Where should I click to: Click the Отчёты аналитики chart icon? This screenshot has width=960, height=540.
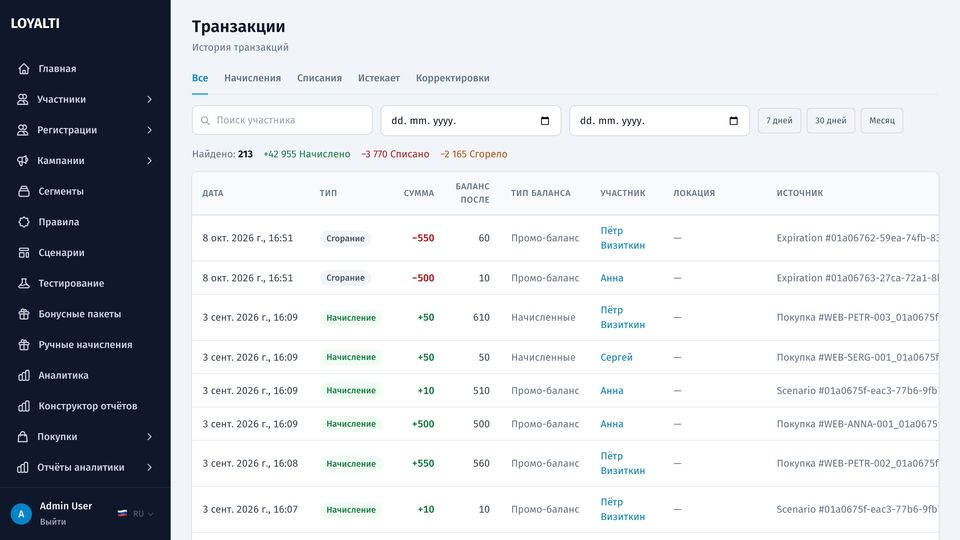click(23, 467)
